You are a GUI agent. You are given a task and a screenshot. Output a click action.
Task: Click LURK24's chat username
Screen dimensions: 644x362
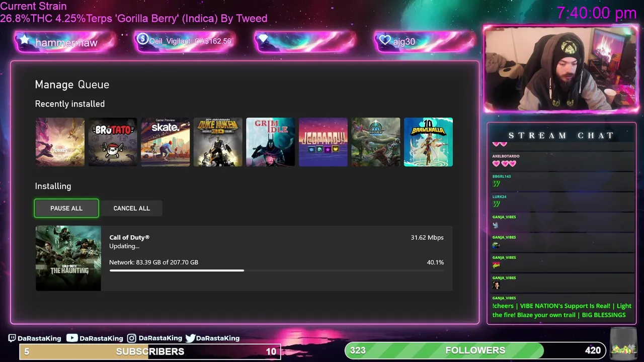499,197
